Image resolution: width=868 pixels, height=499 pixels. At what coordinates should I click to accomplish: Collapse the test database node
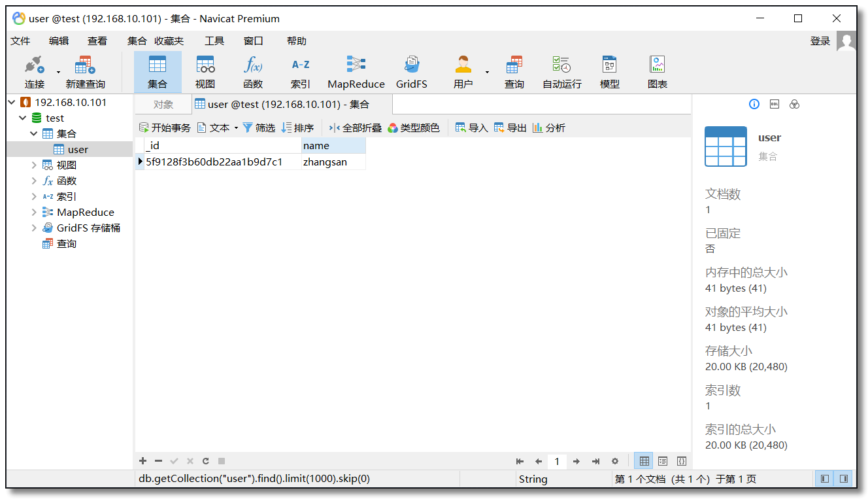click(x=23, y=118)
